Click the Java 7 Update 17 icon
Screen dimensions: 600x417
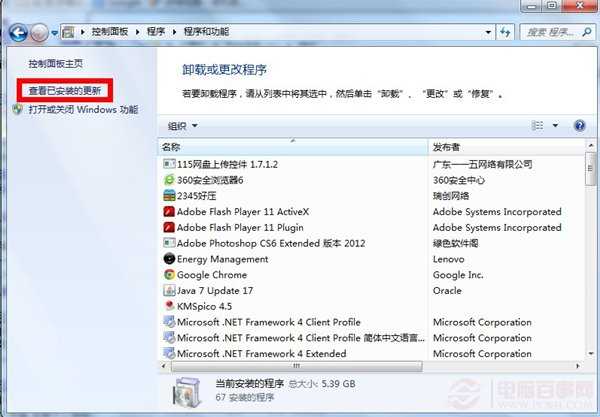[x=169, y=290]
